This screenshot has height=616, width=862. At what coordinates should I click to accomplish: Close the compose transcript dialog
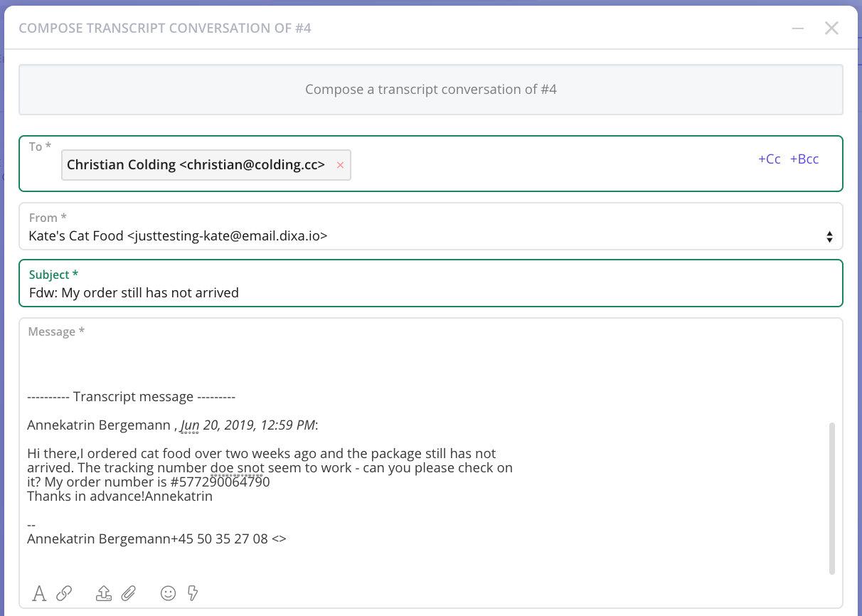click(831, 28)
